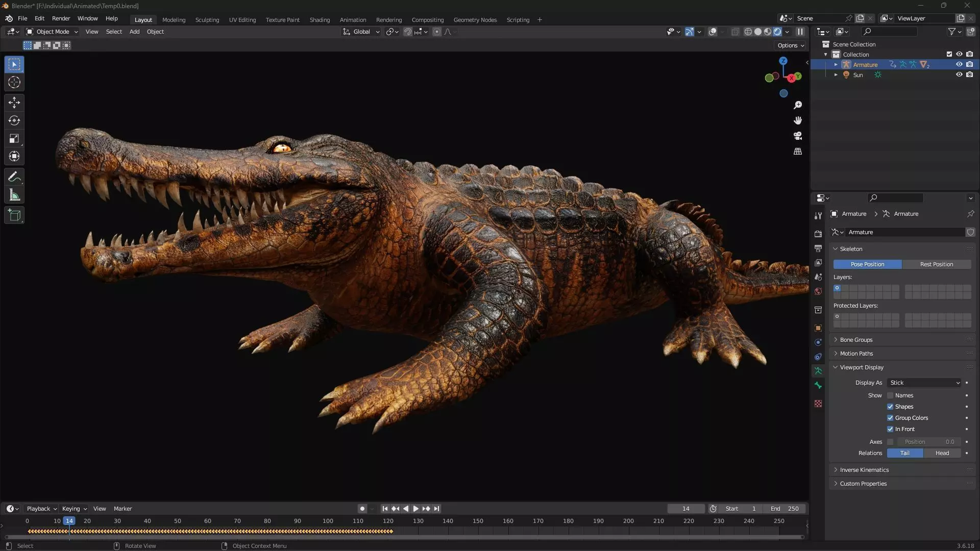Viewport: 980px width, 551px height.
Task: Open the View Layer properties tab
Action: click(818, 262)
